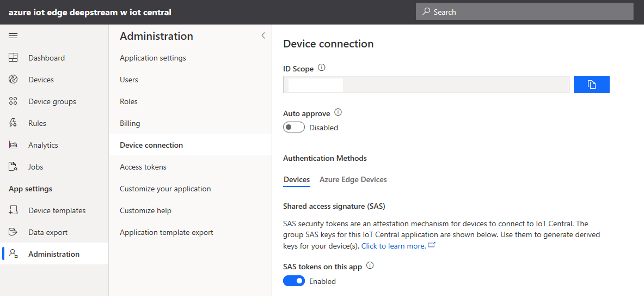Switch to the Azure Edge Devices tab
Viewport: 644px width, 296px height.
(353, 179)
